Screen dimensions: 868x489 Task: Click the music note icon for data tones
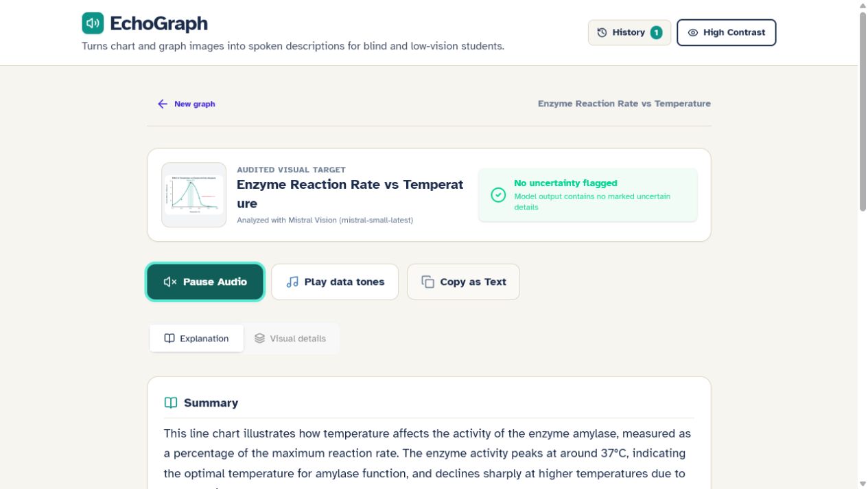(292, 282)
